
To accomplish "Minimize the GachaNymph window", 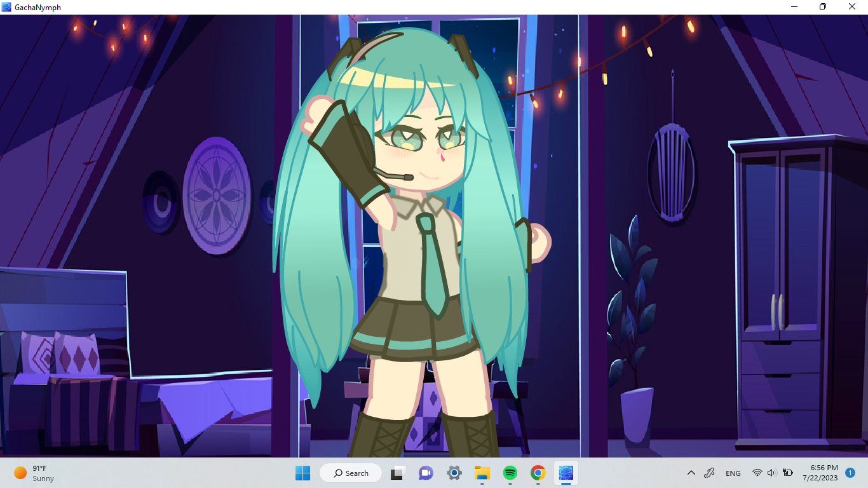I will (794, 7).
